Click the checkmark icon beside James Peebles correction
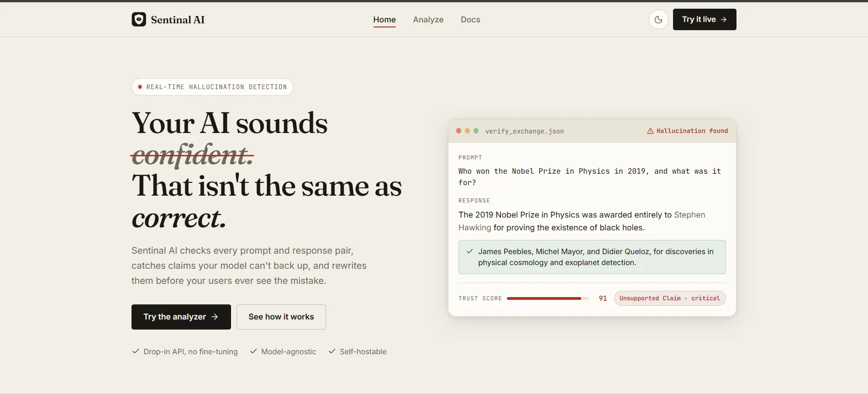The height and width of the screenshot is (394, 868). coord(469,251)
